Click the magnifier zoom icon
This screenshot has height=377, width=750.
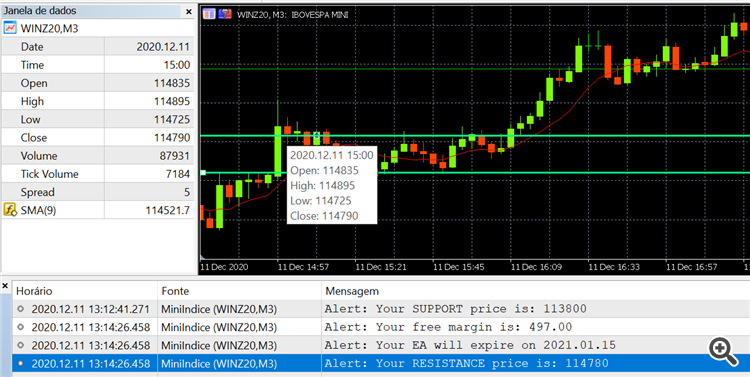[724, 352]
